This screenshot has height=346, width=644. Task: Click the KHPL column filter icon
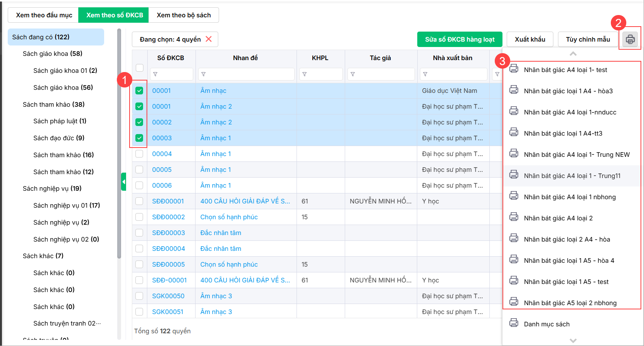point(305,74)
